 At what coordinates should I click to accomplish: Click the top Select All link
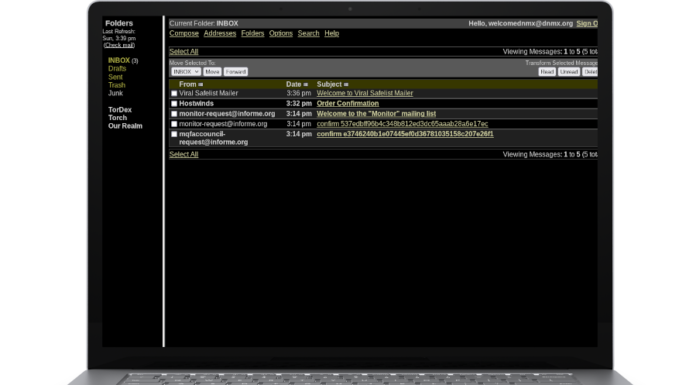pyautogui.click(x=184, y=52)
